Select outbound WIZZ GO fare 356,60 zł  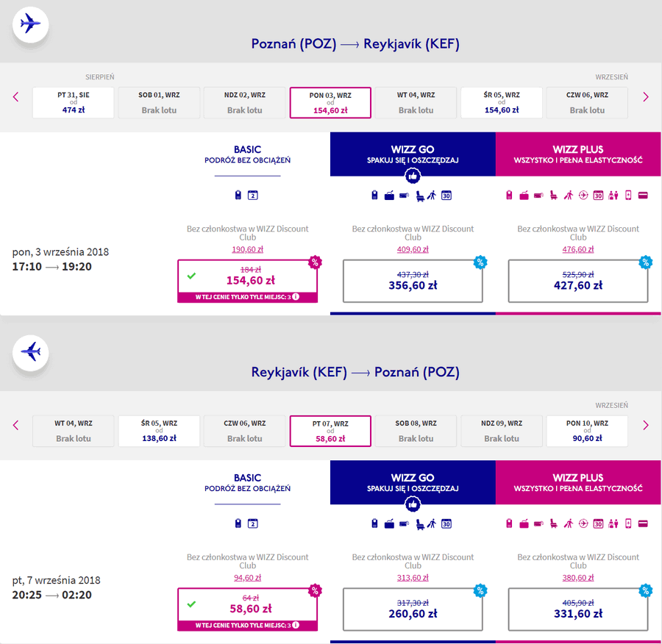(x=413, y=281)
